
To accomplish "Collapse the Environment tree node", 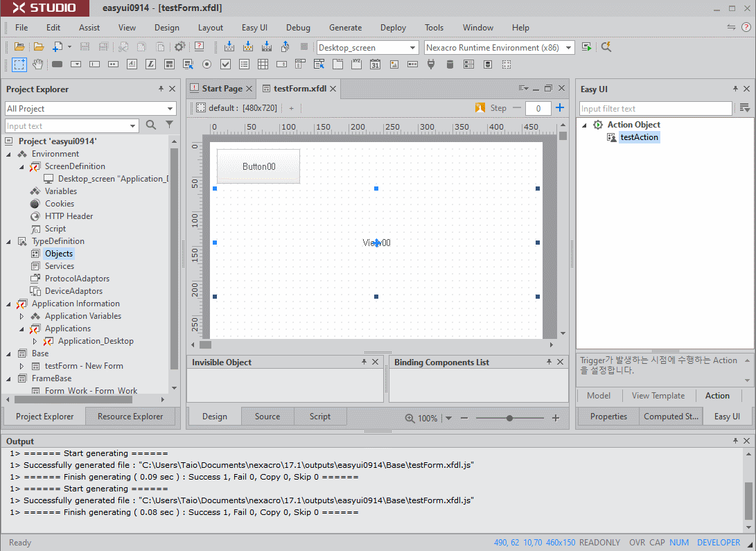I will point(8,155).
